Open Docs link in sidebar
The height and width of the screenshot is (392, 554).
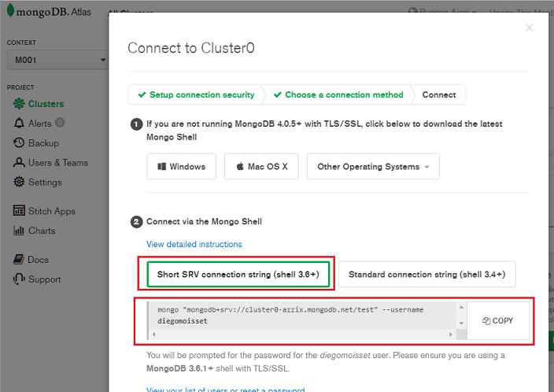click(38, 260)
